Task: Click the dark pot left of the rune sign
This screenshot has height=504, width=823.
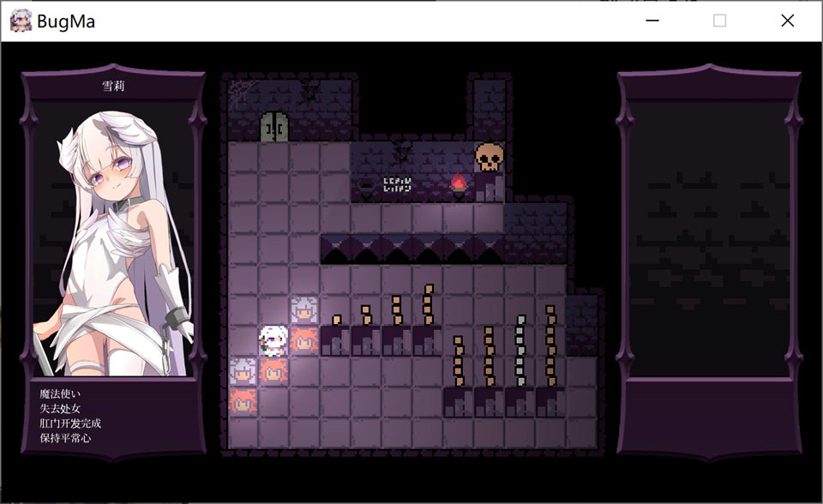Action: click(366, 185)
